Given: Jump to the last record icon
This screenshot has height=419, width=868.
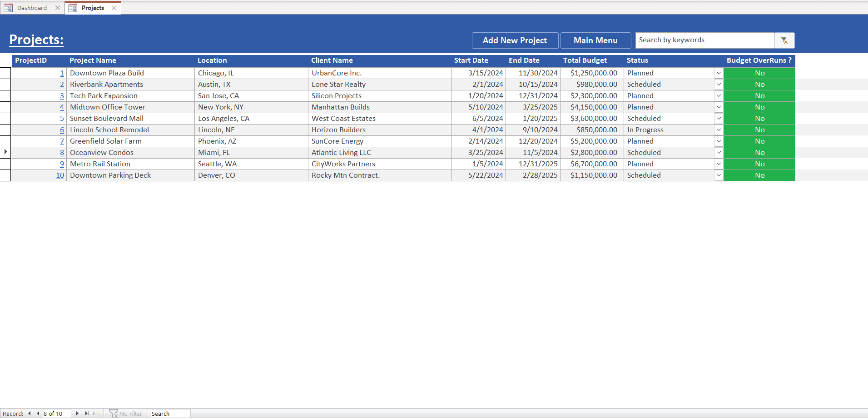Looking at the screenshot, I should (x=87, y=414).
